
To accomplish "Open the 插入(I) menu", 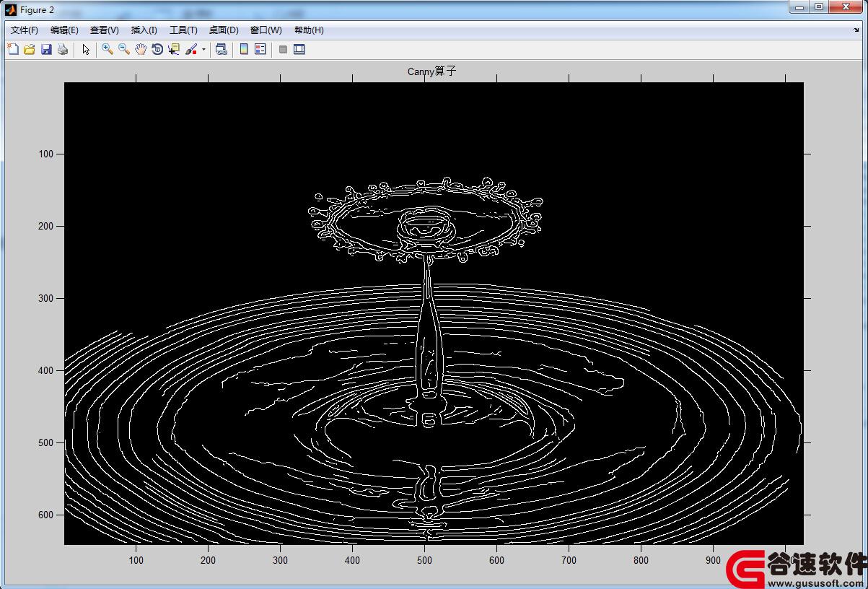I will pos(144,30).
